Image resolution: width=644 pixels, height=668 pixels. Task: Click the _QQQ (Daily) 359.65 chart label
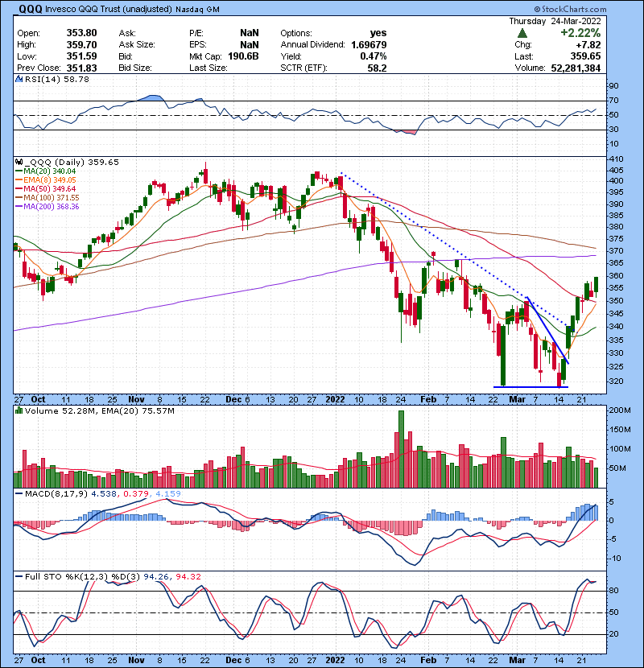point(72,163)
